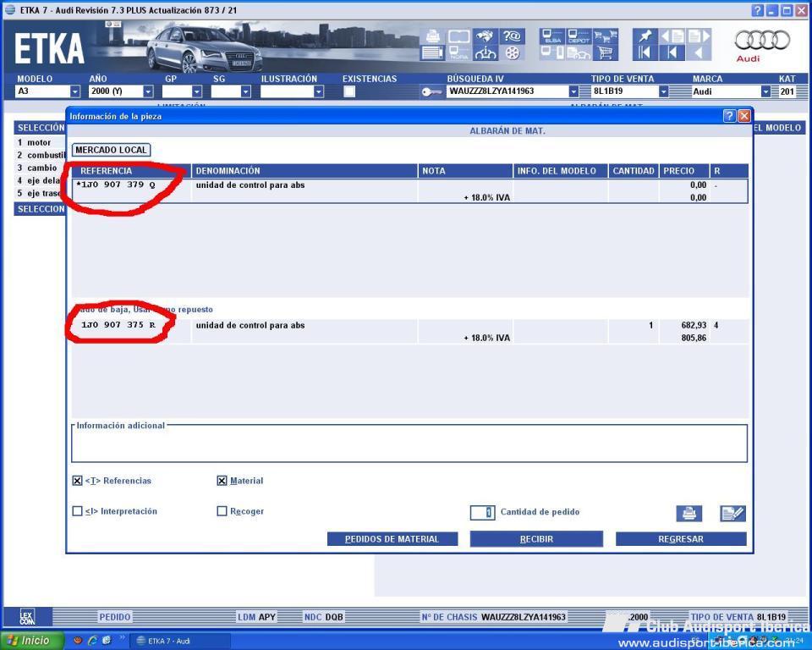
Task: Open the binoculars search tool
Action: pyautogui.click(x=486, y=36)
